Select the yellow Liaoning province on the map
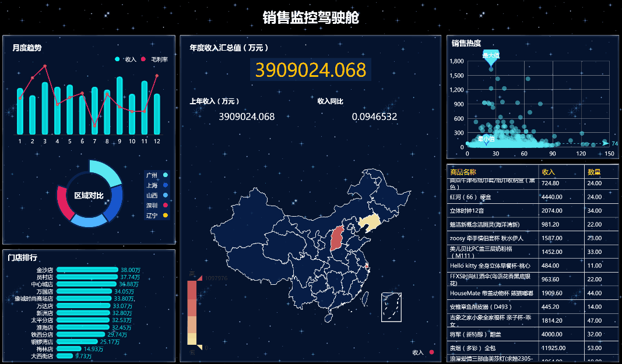The height and width of the screenshot is (364, 622). [370, 224]
